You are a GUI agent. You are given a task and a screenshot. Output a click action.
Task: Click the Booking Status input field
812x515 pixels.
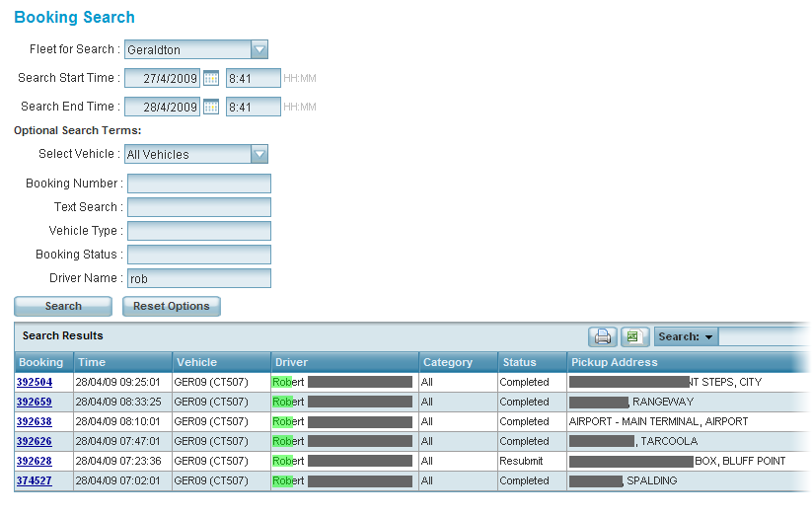[199, 255]
